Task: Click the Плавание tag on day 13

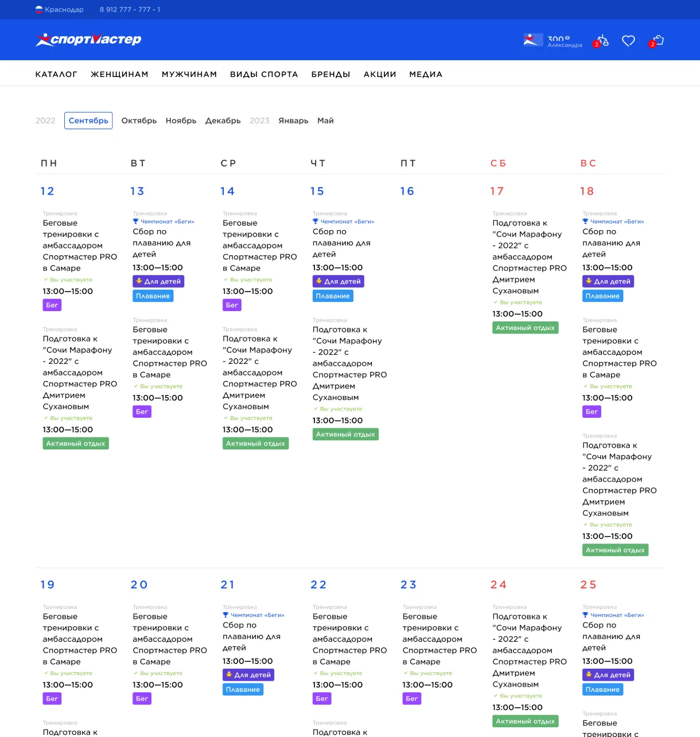Action: pos(153,296)
